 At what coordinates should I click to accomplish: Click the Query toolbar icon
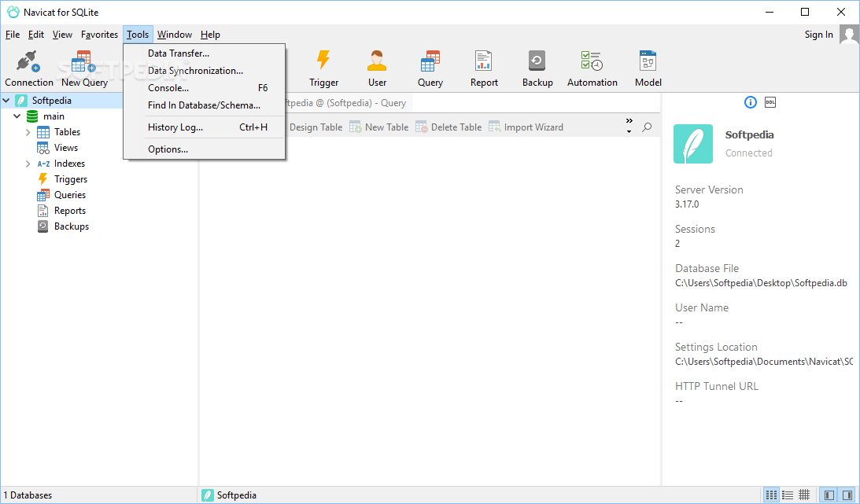430,68
